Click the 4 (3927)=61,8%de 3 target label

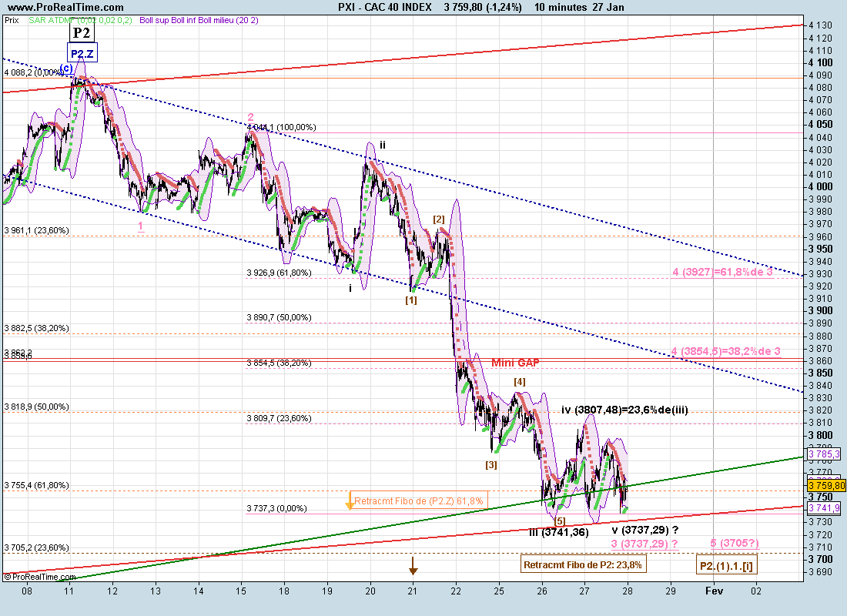(x=723, y=273)
